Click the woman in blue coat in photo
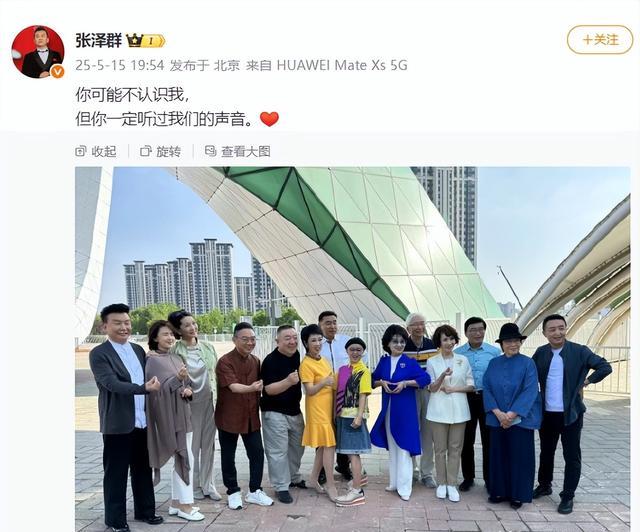The width and height of the screenshot is (640, 532). pos(399,410)
